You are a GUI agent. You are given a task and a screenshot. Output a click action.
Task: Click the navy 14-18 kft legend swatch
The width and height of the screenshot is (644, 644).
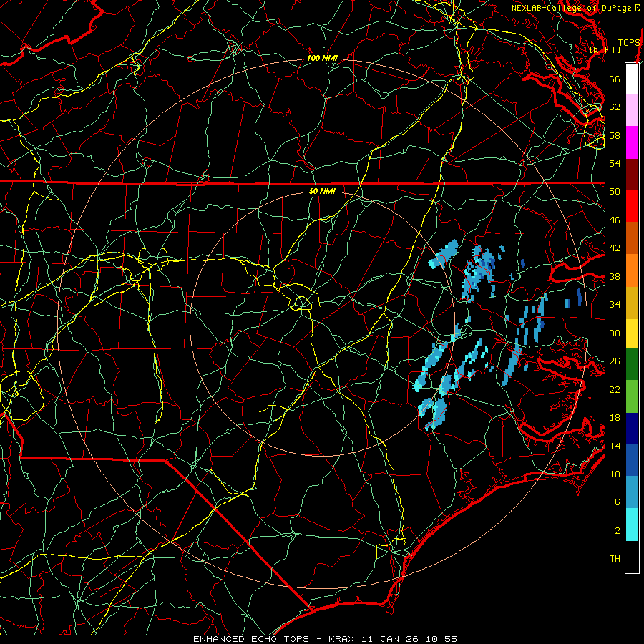click(632, 429)
